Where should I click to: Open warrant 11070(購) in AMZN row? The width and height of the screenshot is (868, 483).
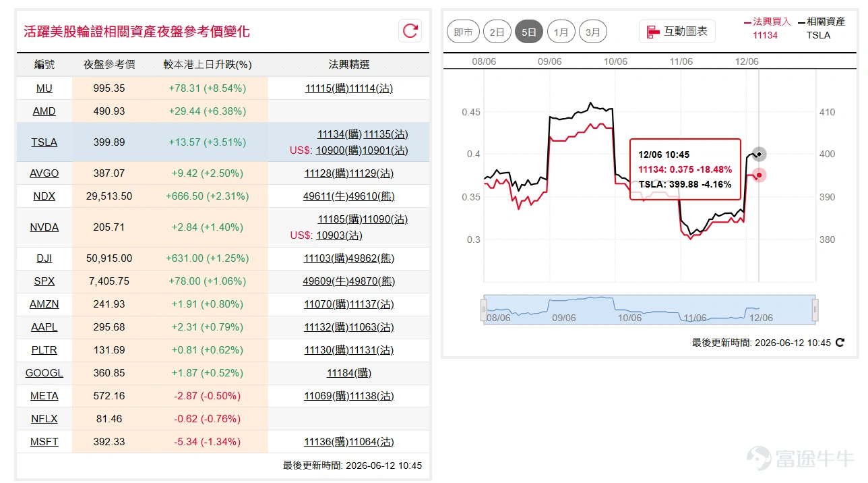coord(326,304)
